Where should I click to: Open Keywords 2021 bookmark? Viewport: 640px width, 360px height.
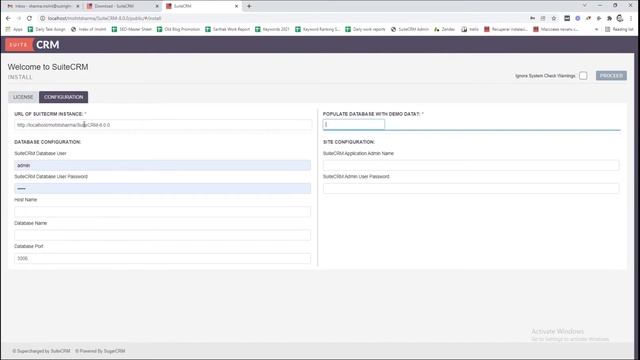pos(272,29)
